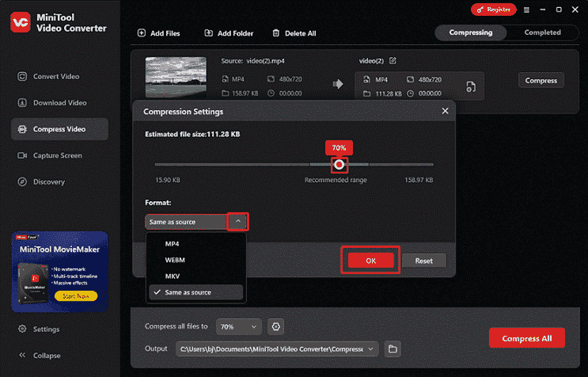Switch to the Compressing tab
Viewport: 588px width, 377px height.
[471, 32]
